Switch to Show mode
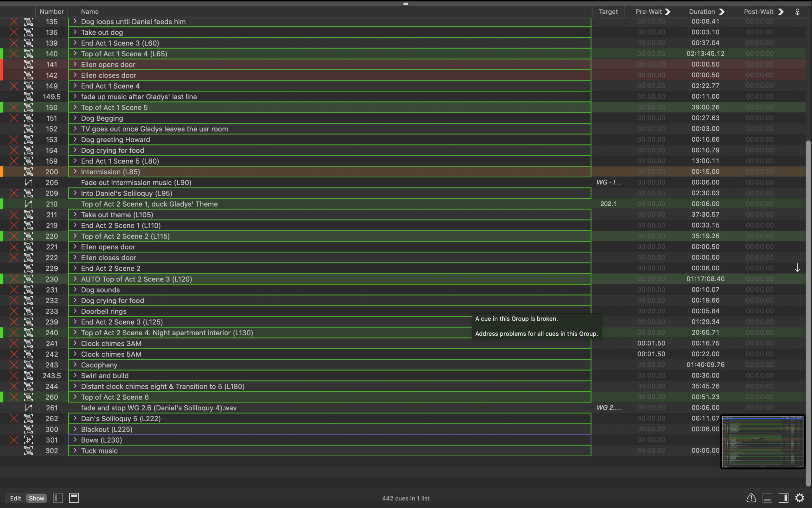 [x=36, y=498]
